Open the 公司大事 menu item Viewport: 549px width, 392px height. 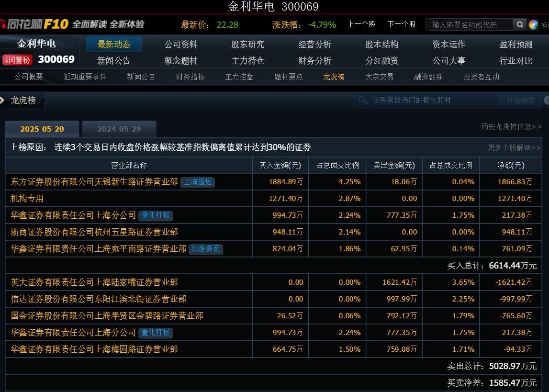[449, 61]
